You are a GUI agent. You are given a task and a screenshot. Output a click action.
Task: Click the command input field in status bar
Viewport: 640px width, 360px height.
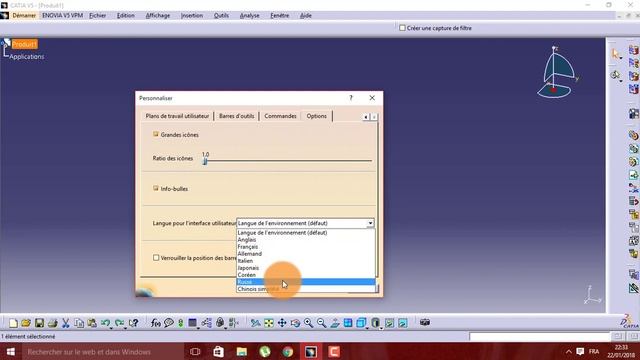tap(540, 337)
